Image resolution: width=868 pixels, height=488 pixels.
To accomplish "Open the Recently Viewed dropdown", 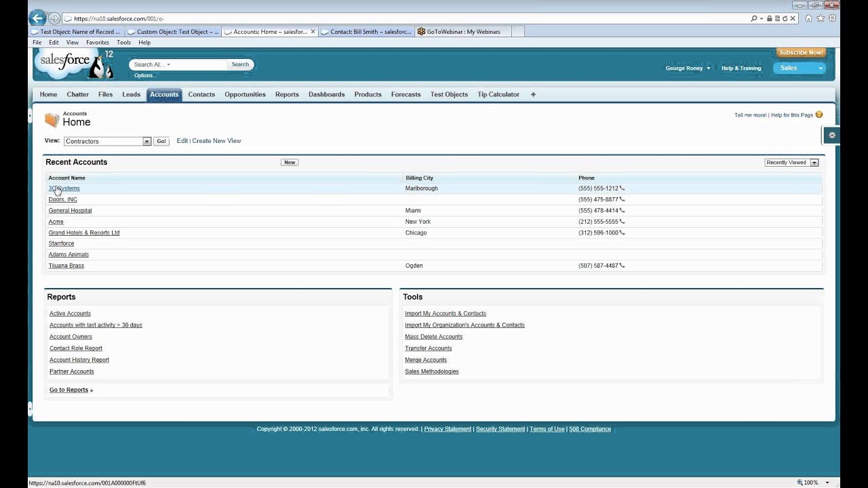I will [814, 163].
